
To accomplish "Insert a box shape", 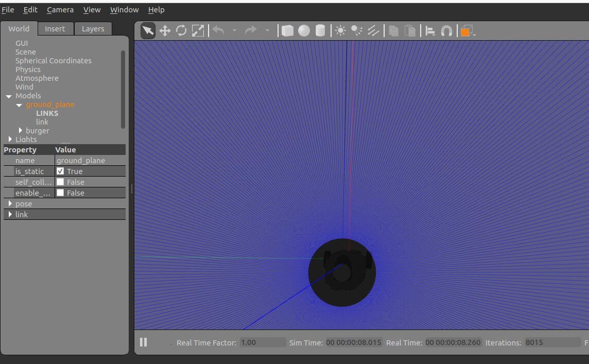I will click(287, 31).
